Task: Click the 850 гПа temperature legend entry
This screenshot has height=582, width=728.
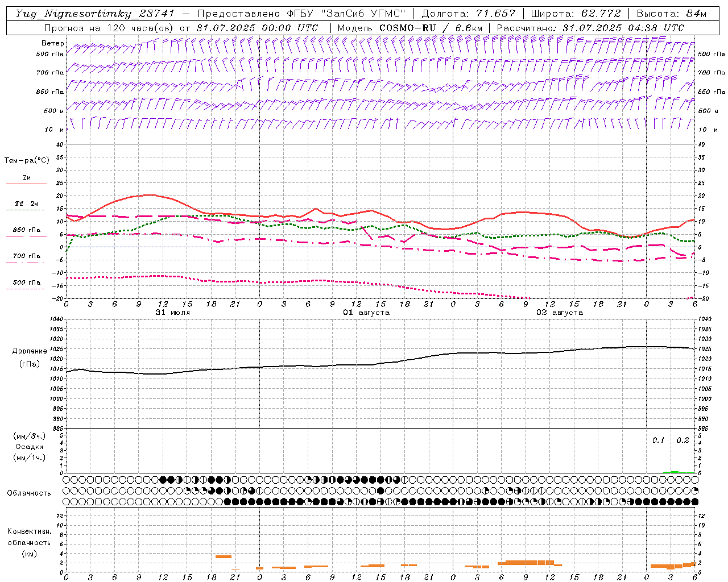Action: tap(27, 230)
